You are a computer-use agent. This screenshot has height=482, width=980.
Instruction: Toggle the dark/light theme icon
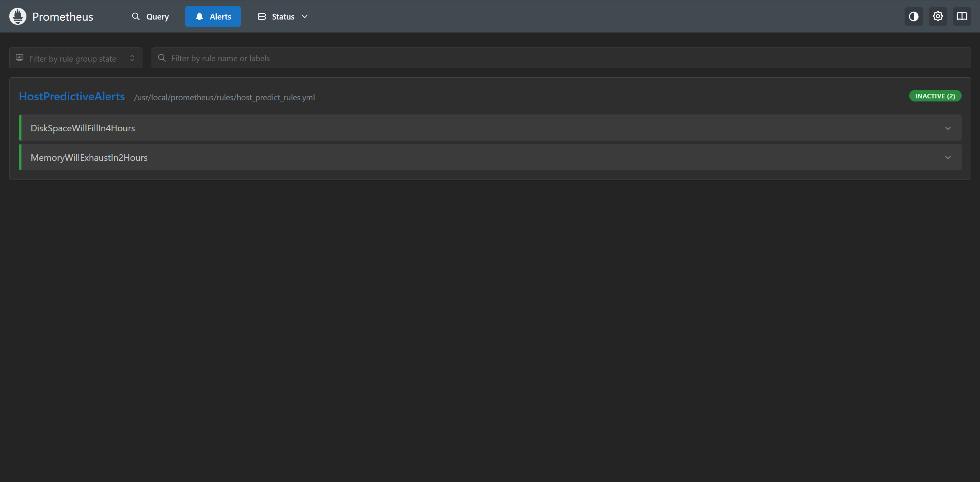[913, 16]
